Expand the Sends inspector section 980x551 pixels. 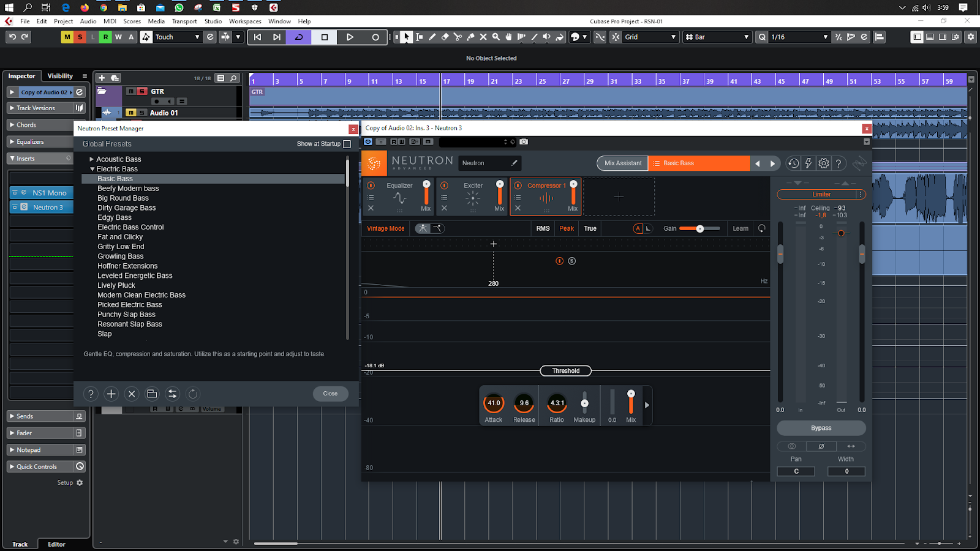coord(12,416)
